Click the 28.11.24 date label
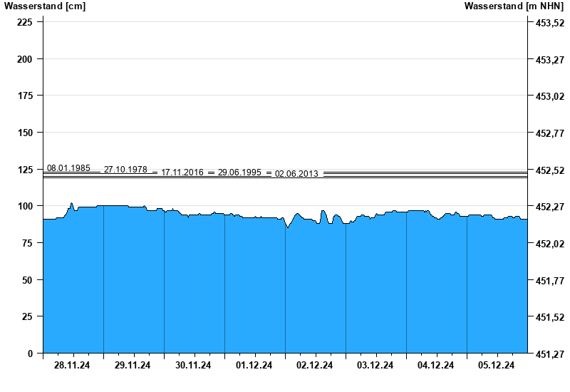 click(x=73, y=366)
